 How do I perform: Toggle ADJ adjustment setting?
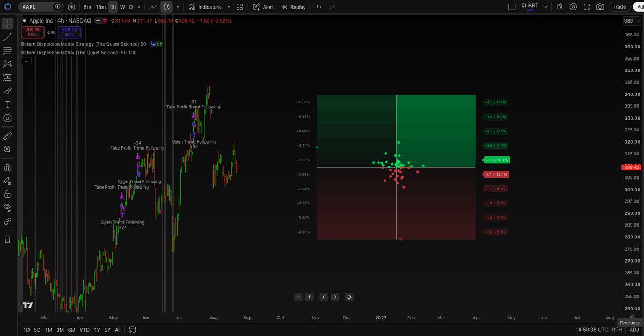click(x=634, y=330)
